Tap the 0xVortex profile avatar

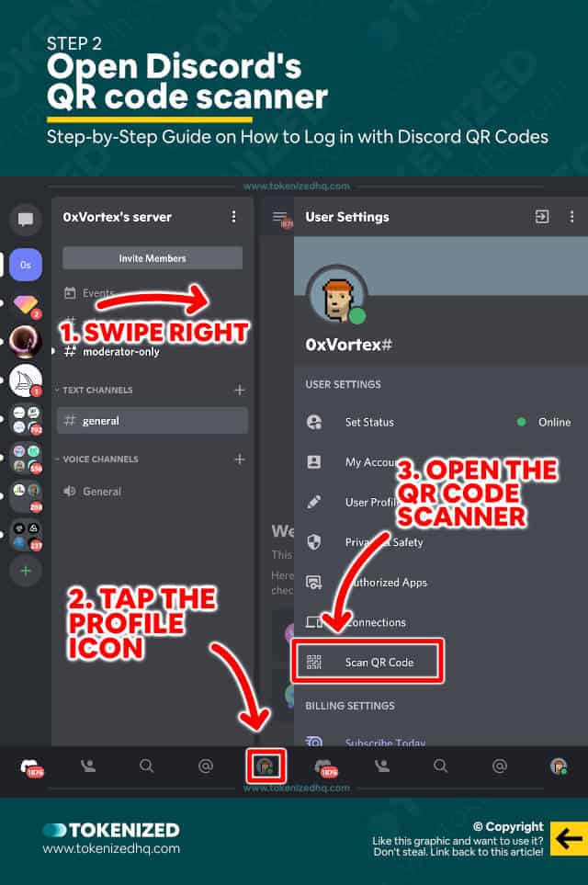tap(337, 296)
